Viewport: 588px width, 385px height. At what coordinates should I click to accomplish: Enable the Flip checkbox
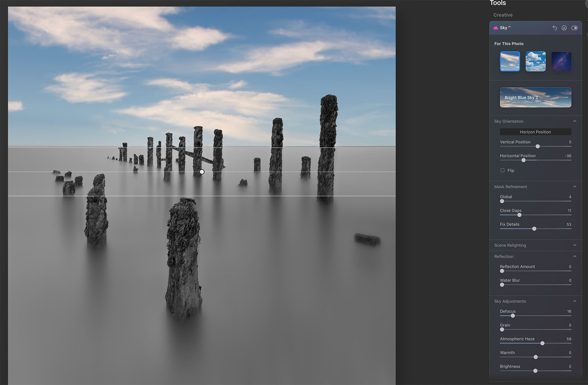[x=502, y=170]
